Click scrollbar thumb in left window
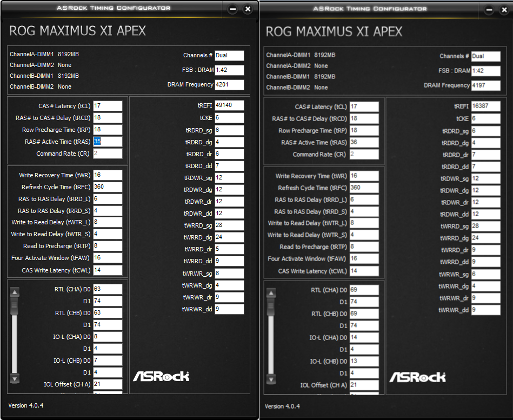The height and width of the screenshot is (420, 513). (x=15, y=306)
